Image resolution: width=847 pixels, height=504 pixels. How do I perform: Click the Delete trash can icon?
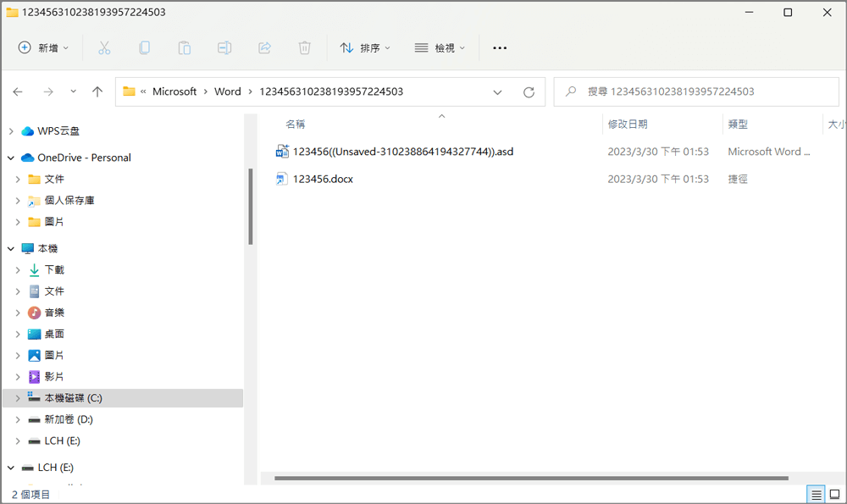click(305, 48)
